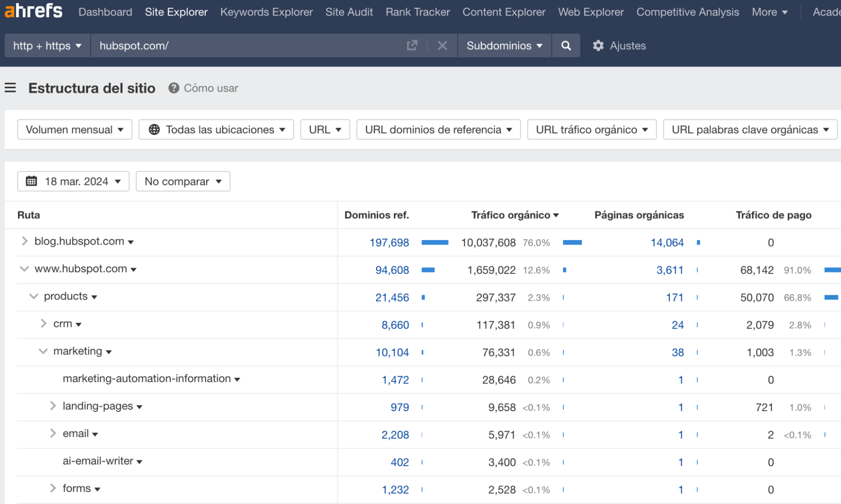Click the external link icon in search bar

411,45
